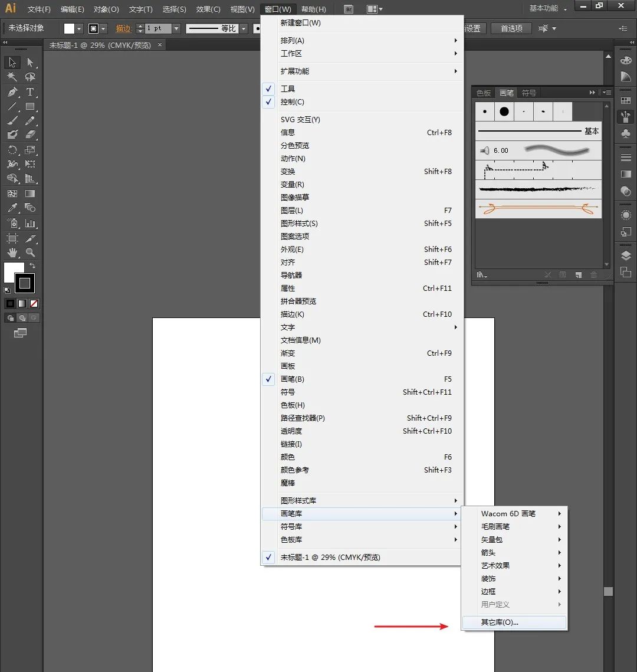This screenshot has width=637, height=672.
Task: Choose 其它库(O)... in brush library submenu
Action: coord(514,622)
